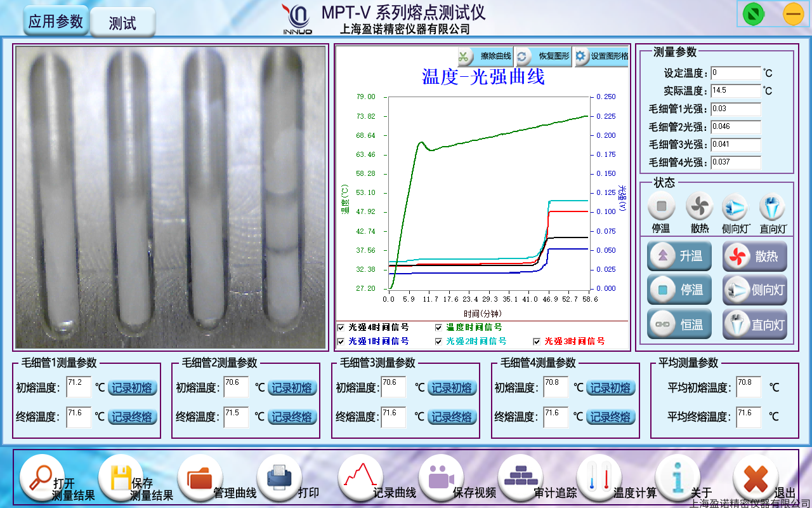Click 记录初熔 for capillary 1
The height and width of the screenshot is (508, 812).
pos(132,388)
